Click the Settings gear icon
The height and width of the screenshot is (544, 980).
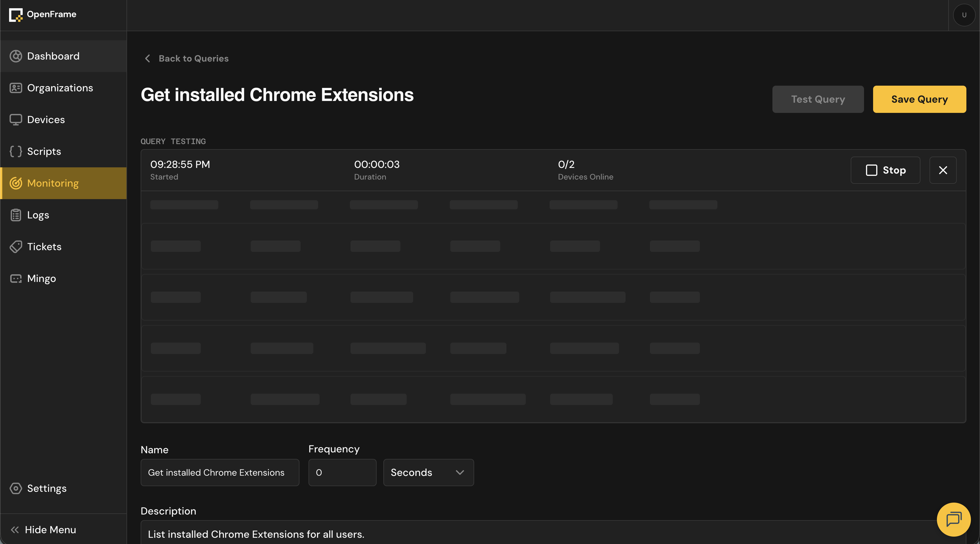point(16,488)
